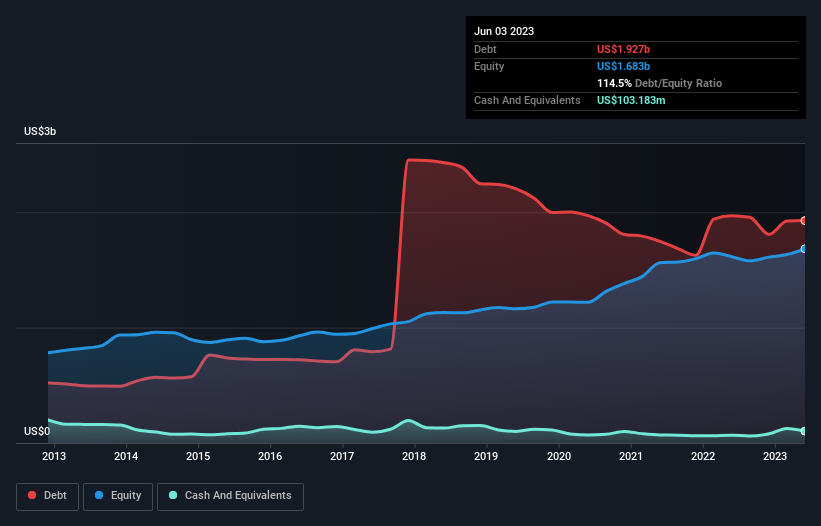Click the 2019 x-axis label
The image size is (821, 526).
click(486, 456)
